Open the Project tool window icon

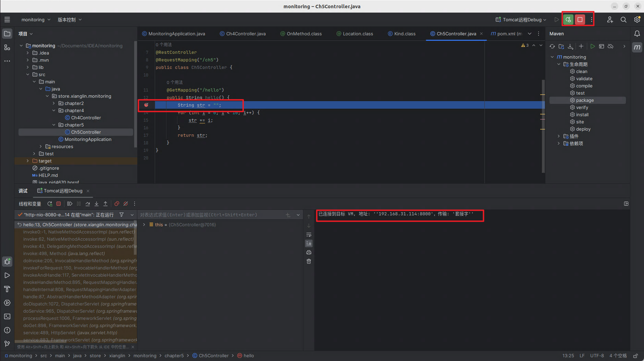[x=7, y=34]
